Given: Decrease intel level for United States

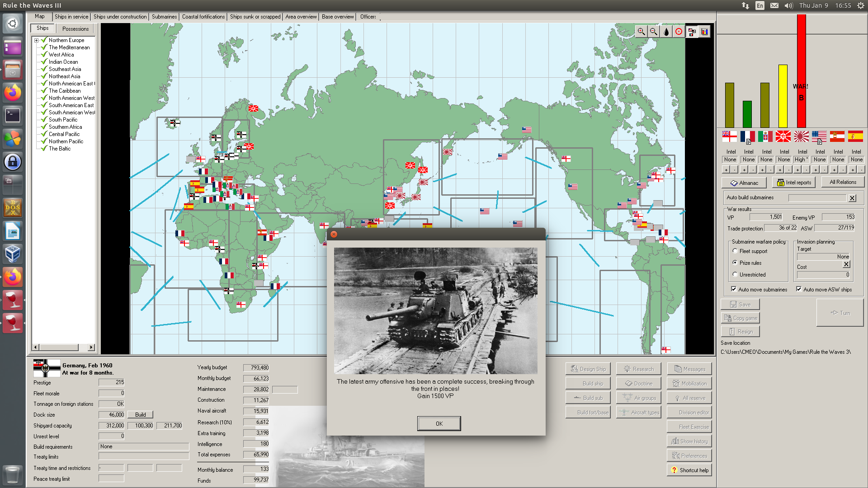Looking at the screenshot, I should (x=824, y=170).
